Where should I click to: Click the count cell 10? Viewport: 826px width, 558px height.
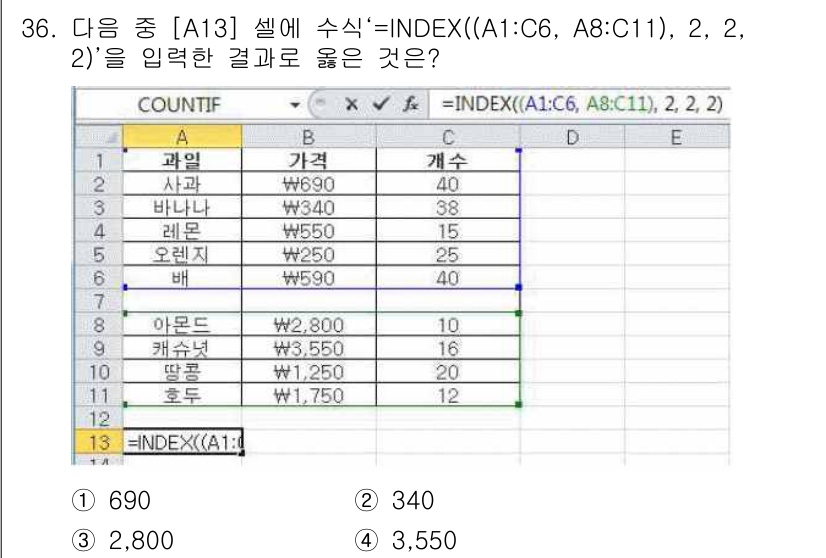tap(448, 325)
